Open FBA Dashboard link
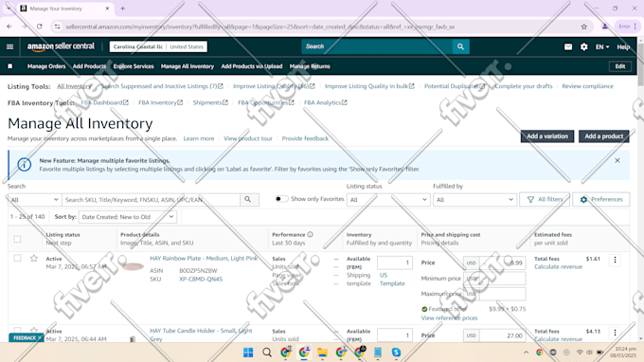The image size is (644, 362). (x=105, y=102)
